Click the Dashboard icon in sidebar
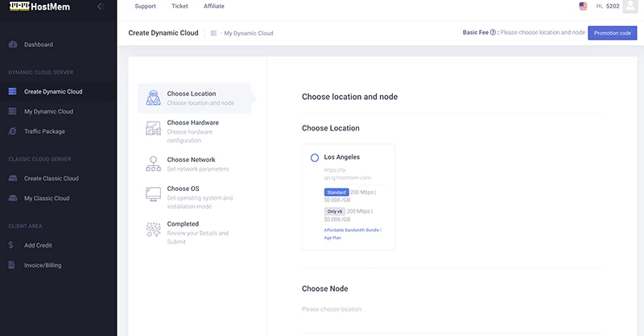This screenshot has width=644, height=336. pos(12,44)
